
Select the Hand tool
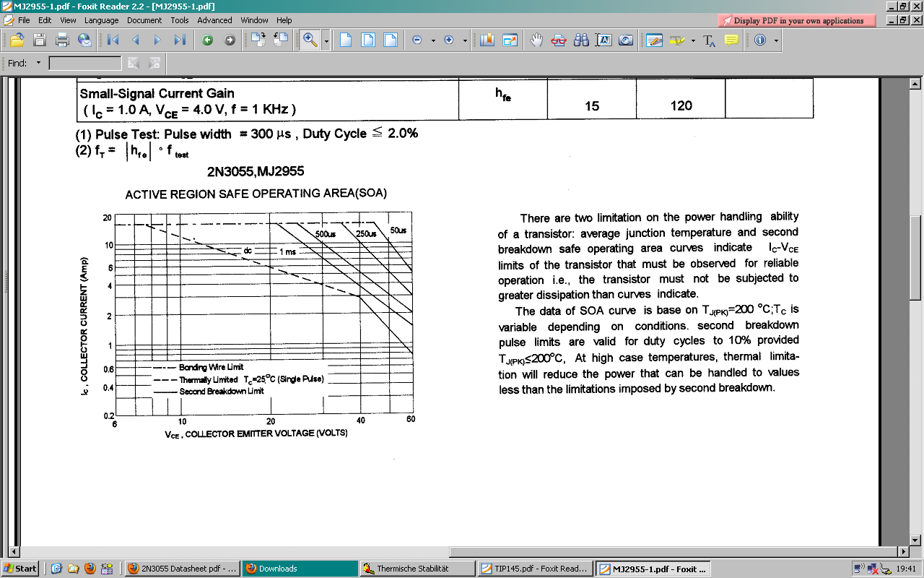click(536, 40)
